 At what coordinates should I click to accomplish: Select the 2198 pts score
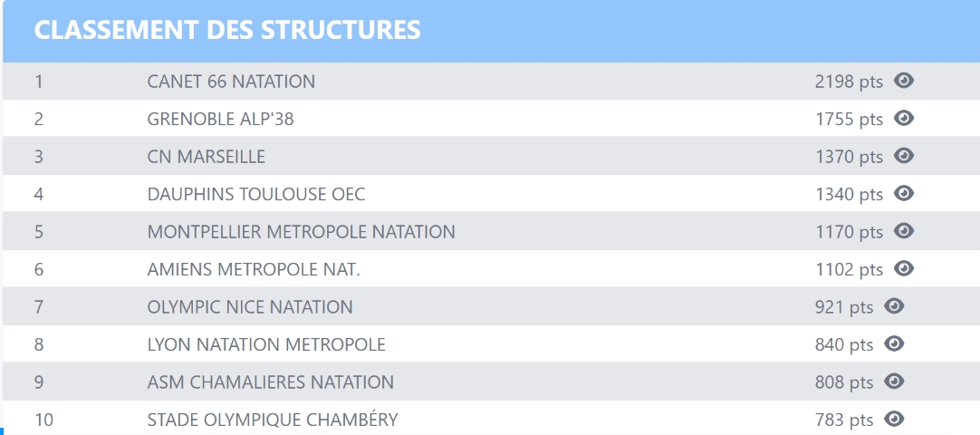[848, 82]
